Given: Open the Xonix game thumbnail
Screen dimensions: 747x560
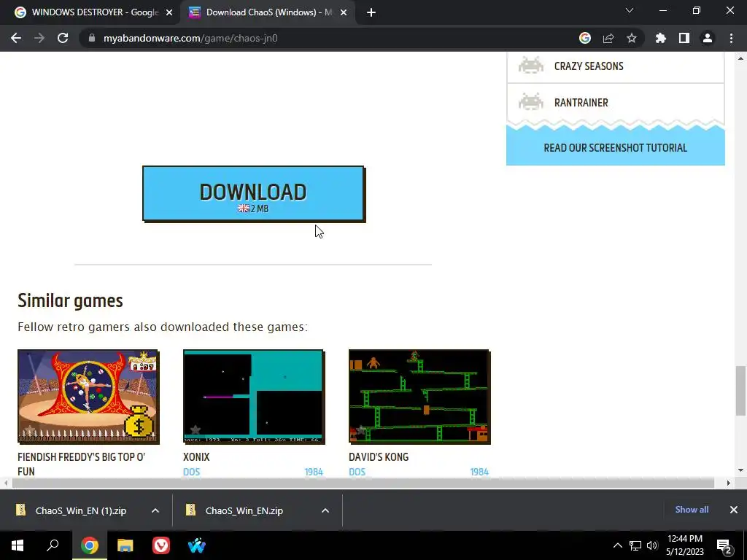Looking at the screenshot, I should pyautogui.click(x=254, y=397).
